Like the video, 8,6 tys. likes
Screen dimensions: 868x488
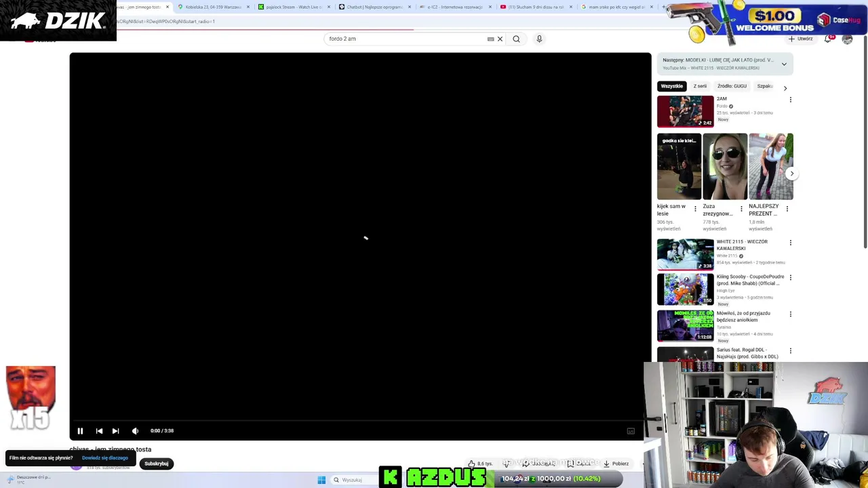pos(480,464)
